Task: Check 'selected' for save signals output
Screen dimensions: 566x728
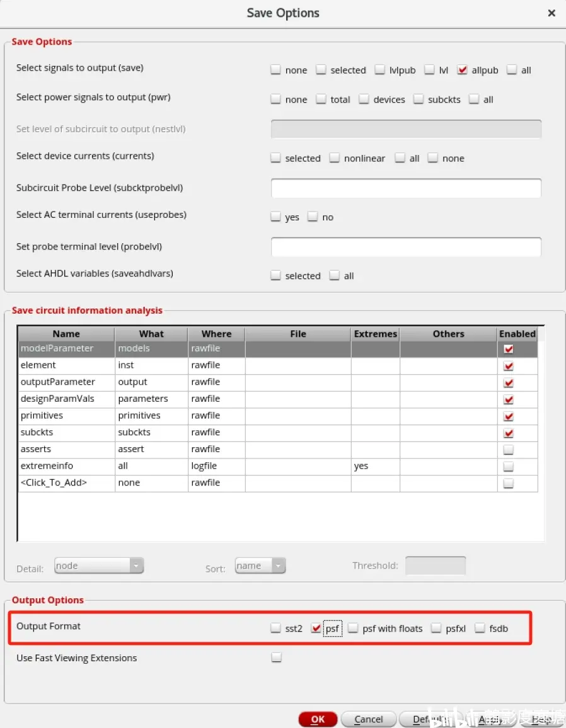Action: 321,70
